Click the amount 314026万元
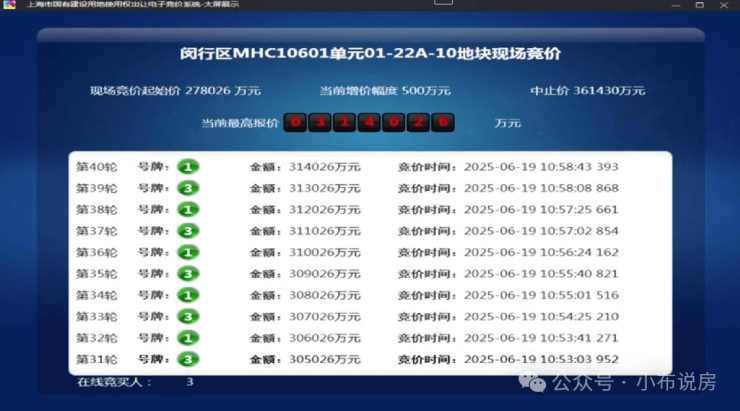740x411 pixels. pos(325,167)
